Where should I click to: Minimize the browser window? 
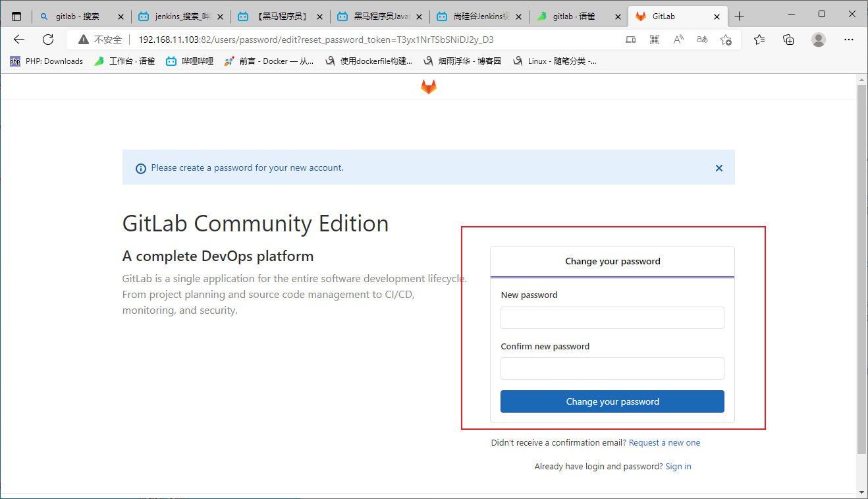click(792, 14)
